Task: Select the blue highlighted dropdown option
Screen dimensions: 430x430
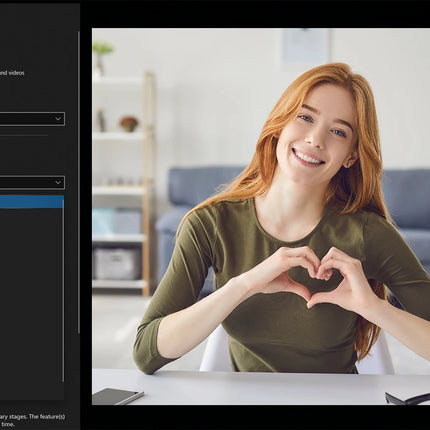Action: [32, 202]
